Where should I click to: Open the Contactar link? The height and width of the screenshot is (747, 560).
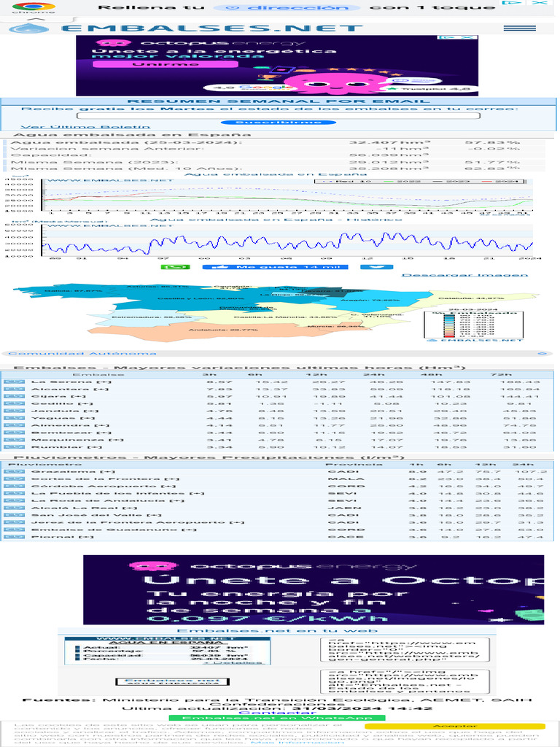click(x=278, y=713)
